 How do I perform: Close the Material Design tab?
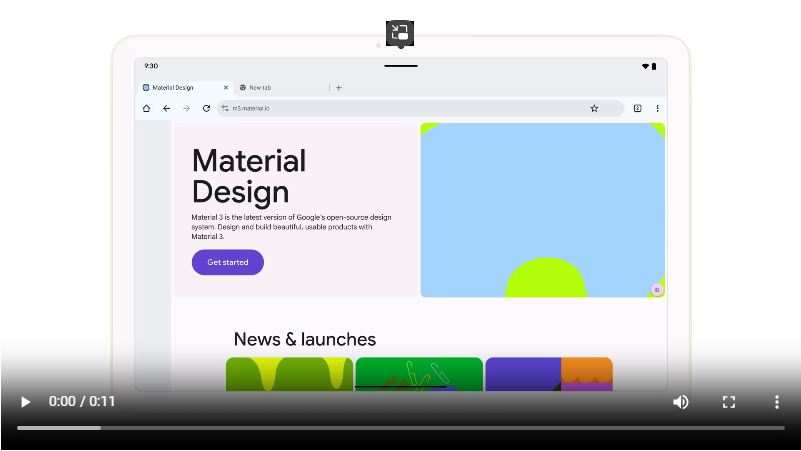tap(226, 88)
